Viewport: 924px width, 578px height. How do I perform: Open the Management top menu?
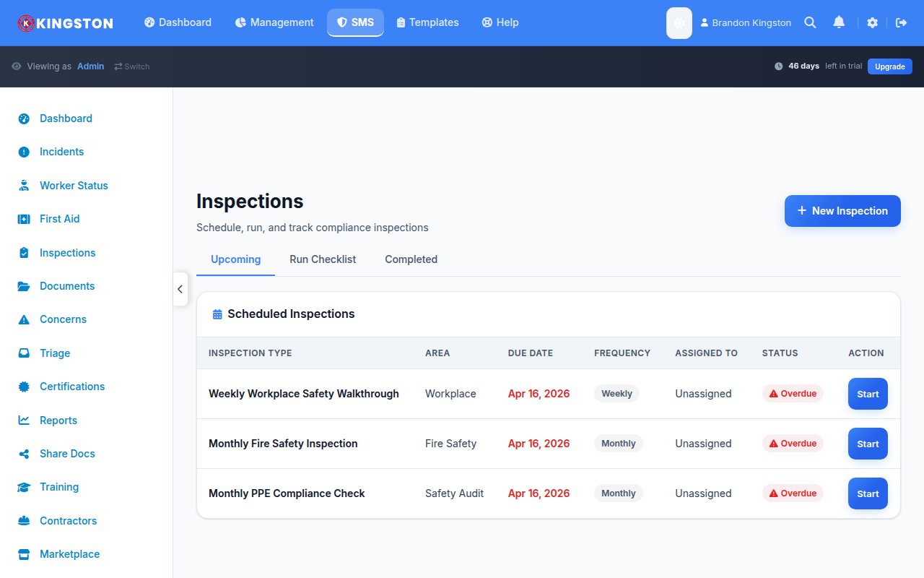(274, 22)
